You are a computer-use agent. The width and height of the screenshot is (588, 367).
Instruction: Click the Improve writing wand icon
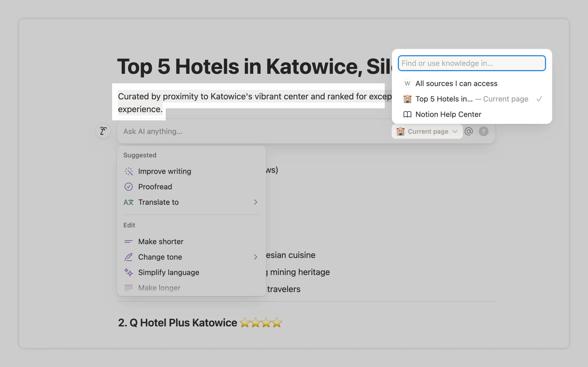(x=129, y=171)
